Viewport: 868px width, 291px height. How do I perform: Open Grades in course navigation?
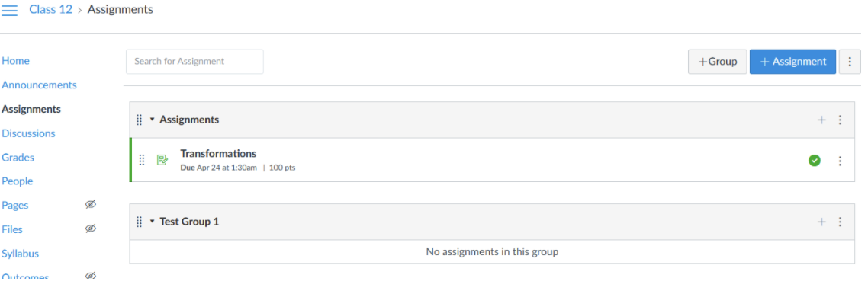[x=18, y=158]
